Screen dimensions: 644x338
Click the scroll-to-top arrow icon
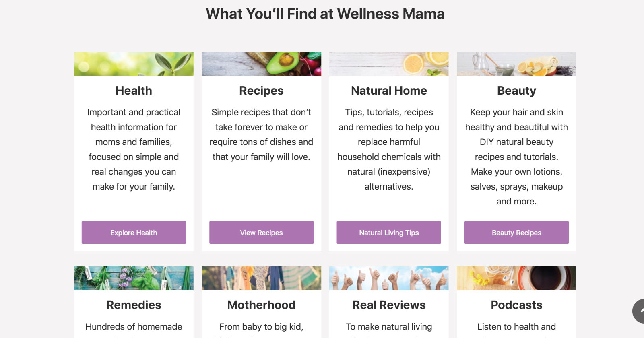[x=640, y=311]
